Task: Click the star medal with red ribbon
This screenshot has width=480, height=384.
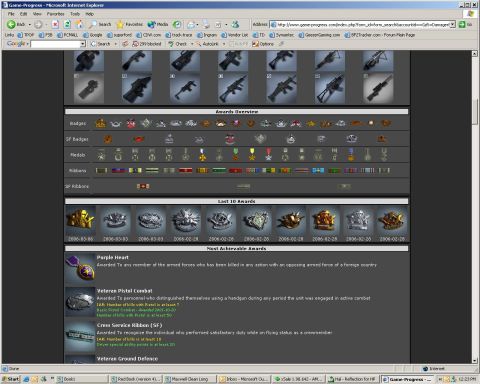Action: coord(269,154)
